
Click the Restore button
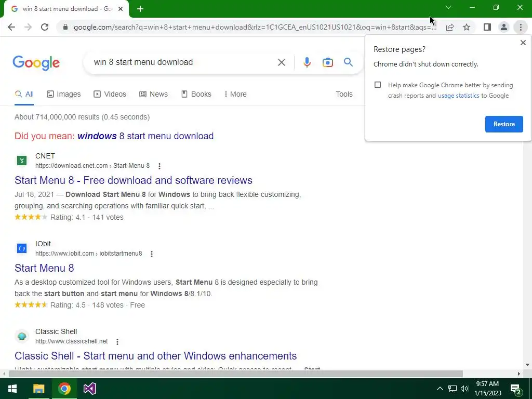504,124
